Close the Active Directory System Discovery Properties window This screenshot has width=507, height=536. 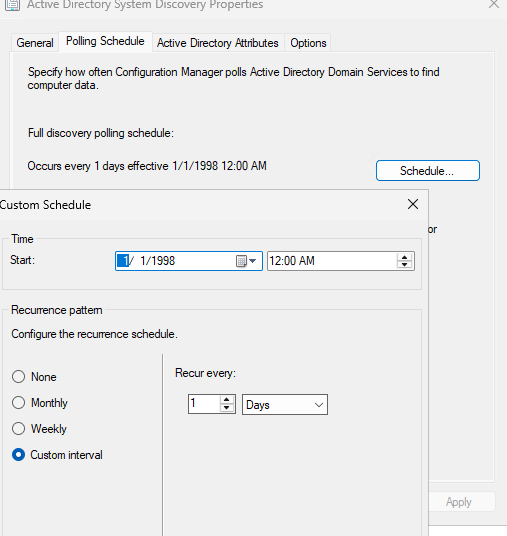[x=494, y=4]
